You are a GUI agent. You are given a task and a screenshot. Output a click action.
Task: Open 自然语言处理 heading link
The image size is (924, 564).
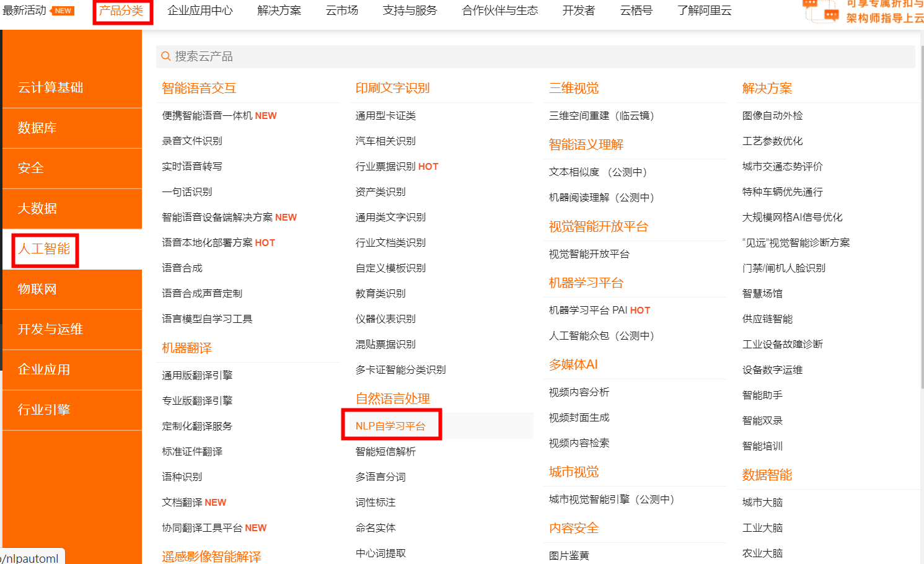coord(393,399)
